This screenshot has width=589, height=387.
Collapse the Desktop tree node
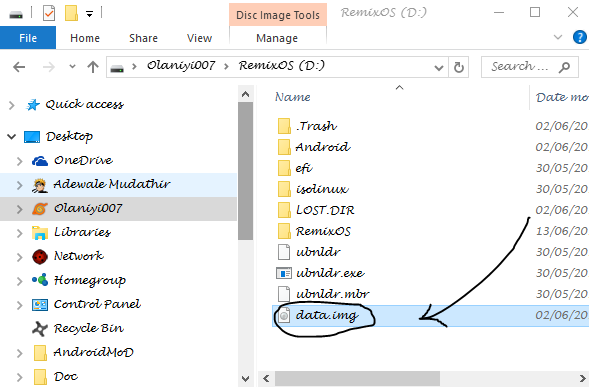pyautogui.click(x=11, y=136)
